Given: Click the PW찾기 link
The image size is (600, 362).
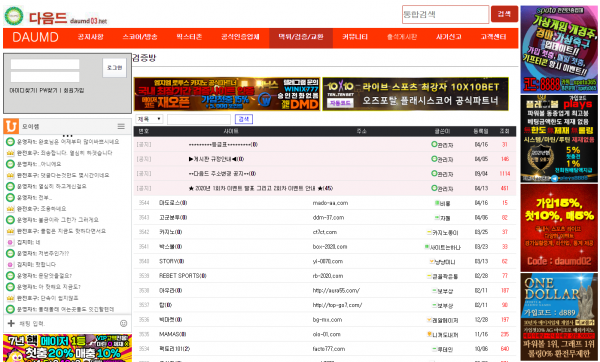Looking at the screenshot, I should (x=48, y=91).
